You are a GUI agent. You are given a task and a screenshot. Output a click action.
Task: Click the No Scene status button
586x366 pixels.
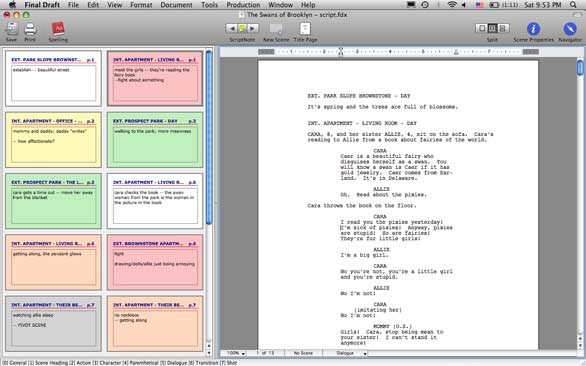click(303, 353)
